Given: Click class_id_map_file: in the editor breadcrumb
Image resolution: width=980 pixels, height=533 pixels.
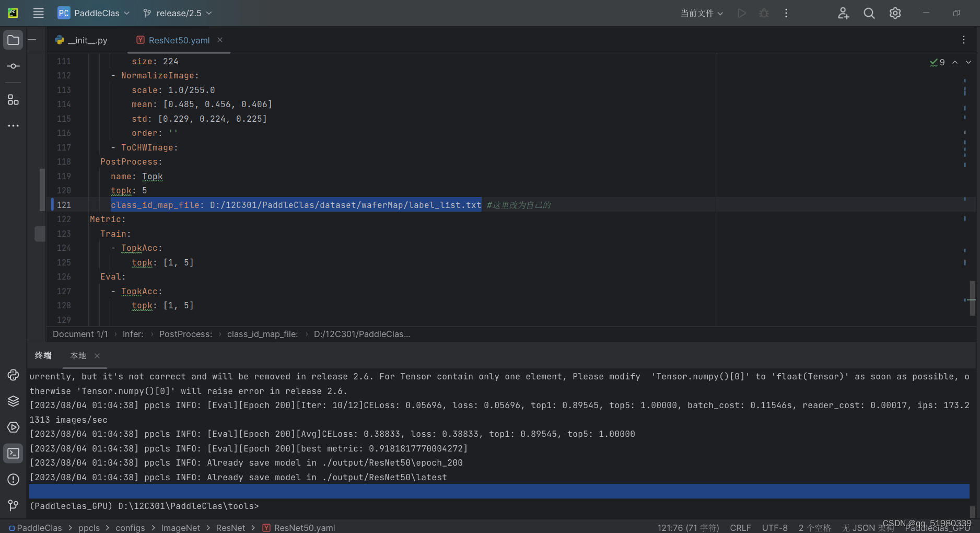Looking at the screenshot, I should (x=262, y=334).
